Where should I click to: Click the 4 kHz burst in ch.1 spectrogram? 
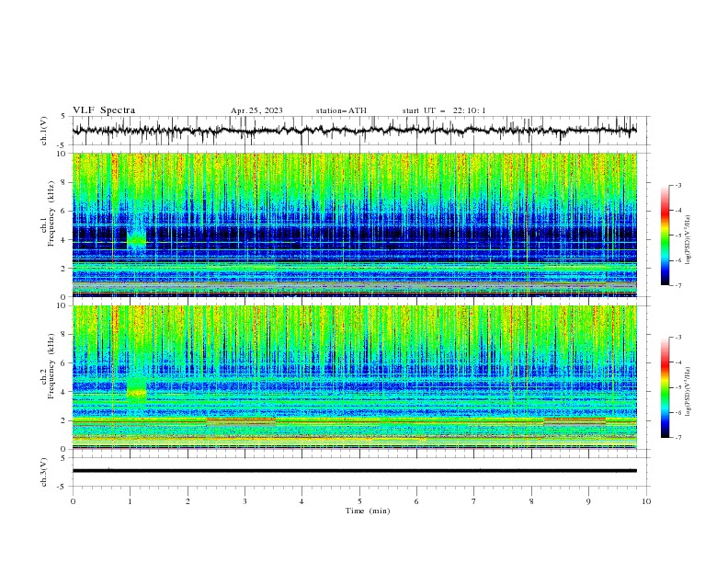pyautogui.click(x=136, y=241)
